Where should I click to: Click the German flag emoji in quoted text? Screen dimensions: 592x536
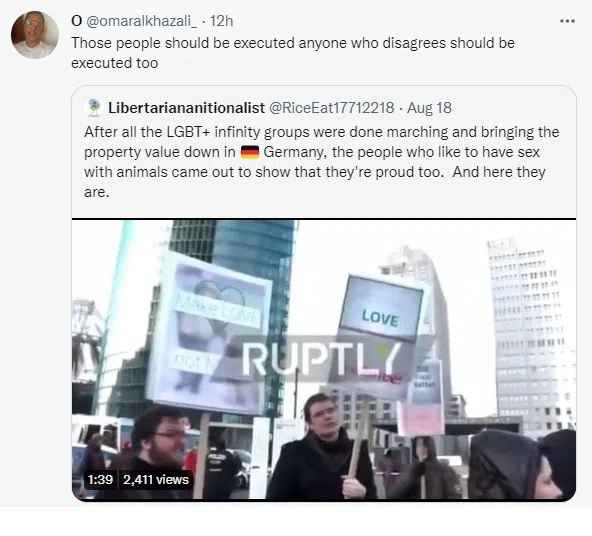click(250, 152)
